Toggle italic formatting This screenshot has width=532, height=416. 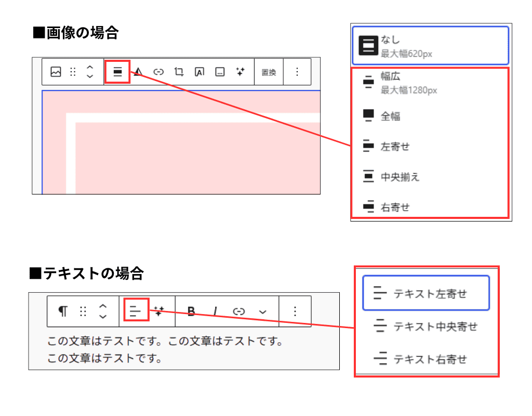point(215,311)
